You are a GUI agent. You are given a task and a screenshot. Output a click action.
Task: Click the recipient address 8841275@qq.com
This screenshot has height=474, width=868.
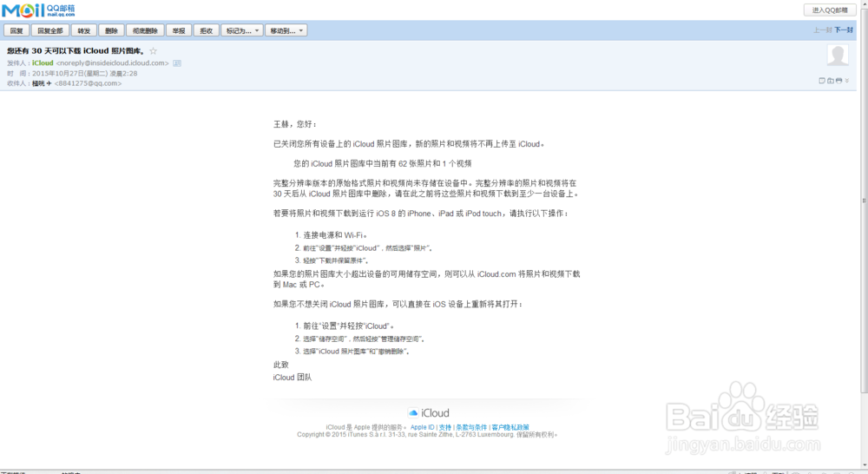coord(88,83)
